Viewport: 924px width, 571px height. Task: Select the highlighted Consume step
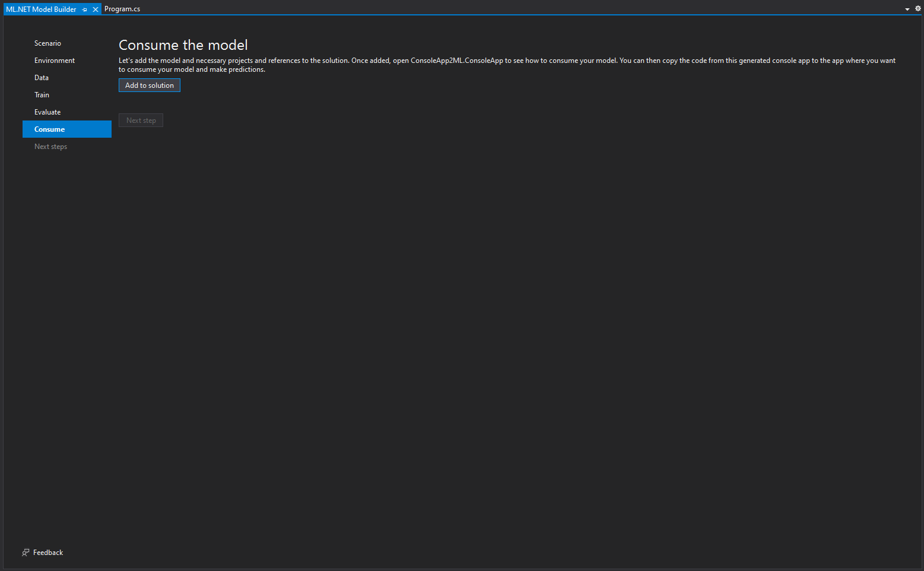pos(67,129)
